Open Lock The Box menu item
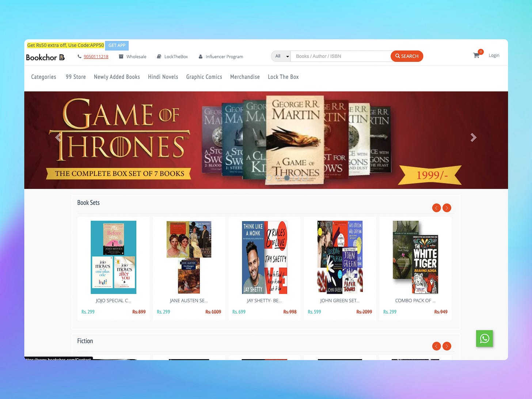Image resolution: width=532 pixels, height=399 pixels. (x=283, y=77)
